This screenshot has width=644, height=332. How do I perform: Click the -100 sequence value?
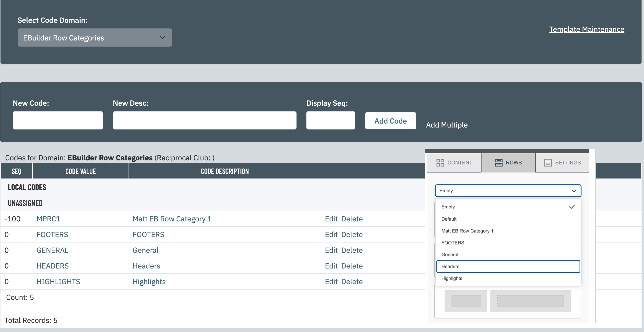(x=12, y=219)
